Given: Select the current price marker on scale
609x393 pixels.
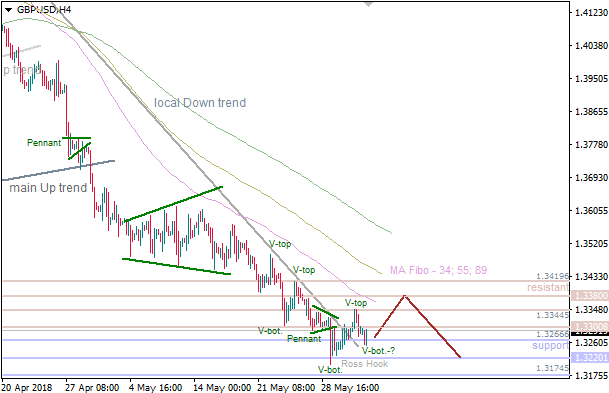Looking at the screenshot, I should tap(591, 333).
